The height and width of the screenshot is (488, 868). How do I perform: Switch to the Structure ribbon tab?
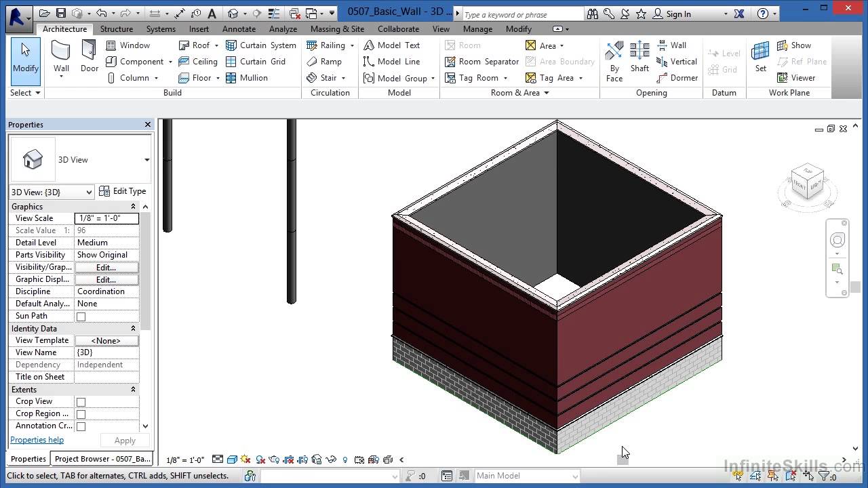117,29
